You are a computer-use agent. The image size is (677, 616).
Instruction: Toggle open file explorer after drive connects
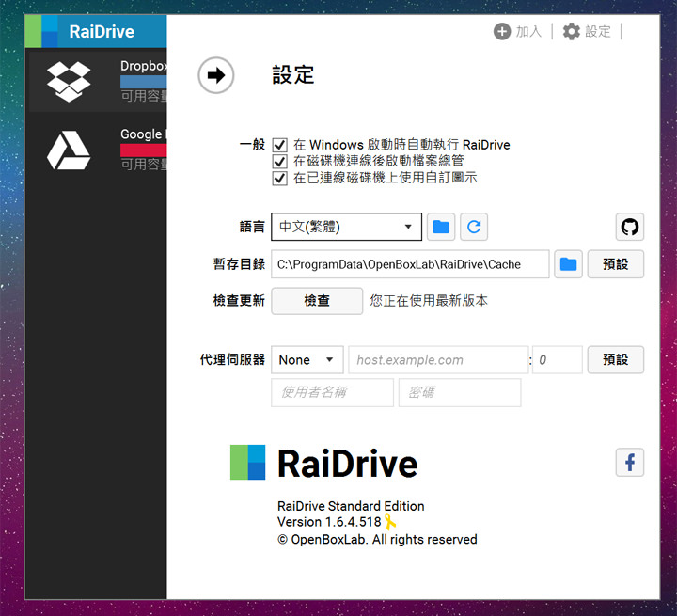click(279, 161)
